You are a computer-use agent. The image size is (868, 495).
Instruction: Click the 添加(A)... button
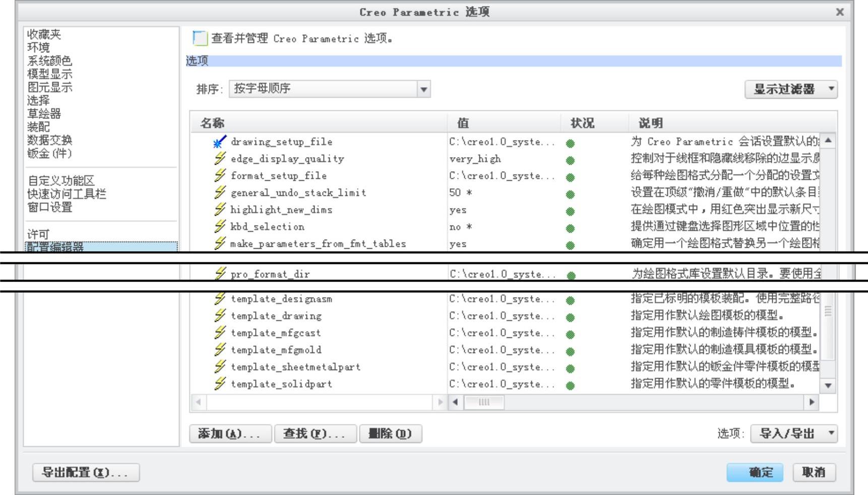(x=230, y=434)
